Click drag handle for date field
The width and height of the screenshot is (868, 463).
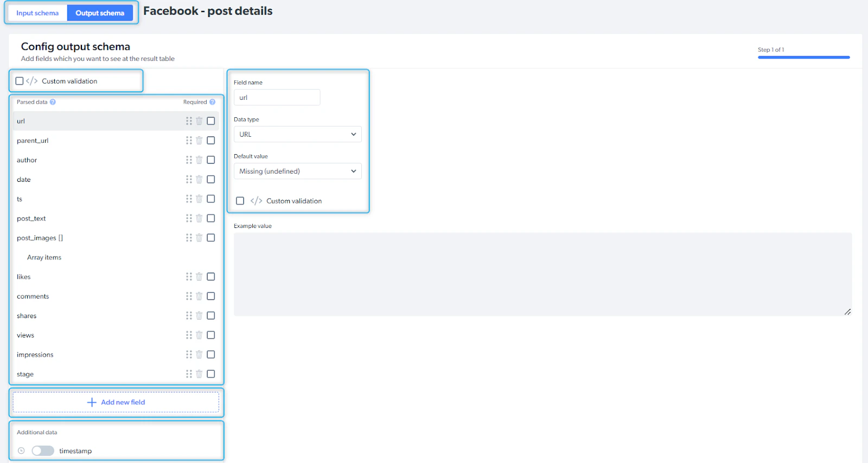[x=189, y=179]
